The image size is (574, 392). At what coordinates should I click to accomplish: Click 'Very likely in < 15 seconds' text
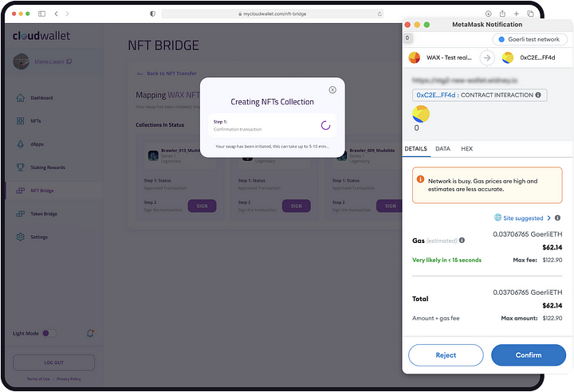pyautogui.click(x=446, y=260)
